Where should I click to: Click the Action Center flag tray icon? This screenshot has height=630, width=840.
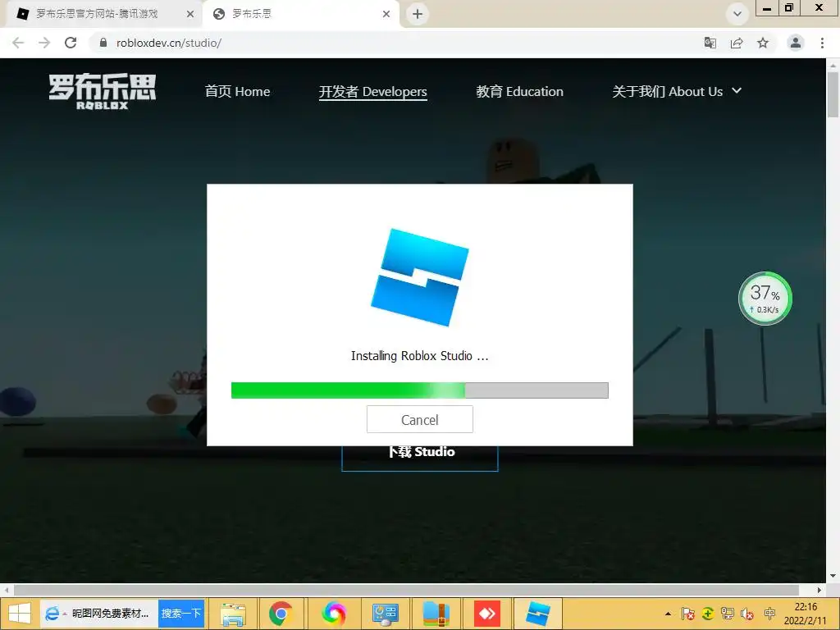(x=688, y=614)
